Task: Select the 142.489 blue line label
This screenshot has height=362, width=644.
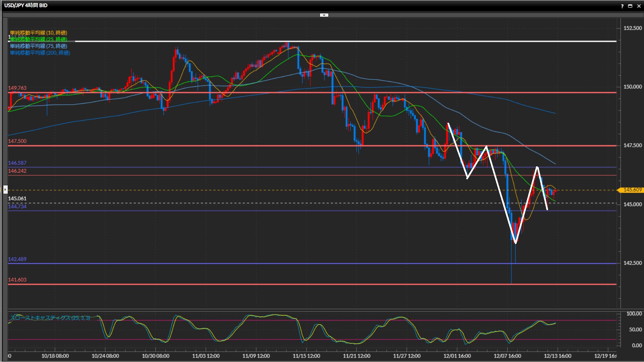Action: pos(17,259)
